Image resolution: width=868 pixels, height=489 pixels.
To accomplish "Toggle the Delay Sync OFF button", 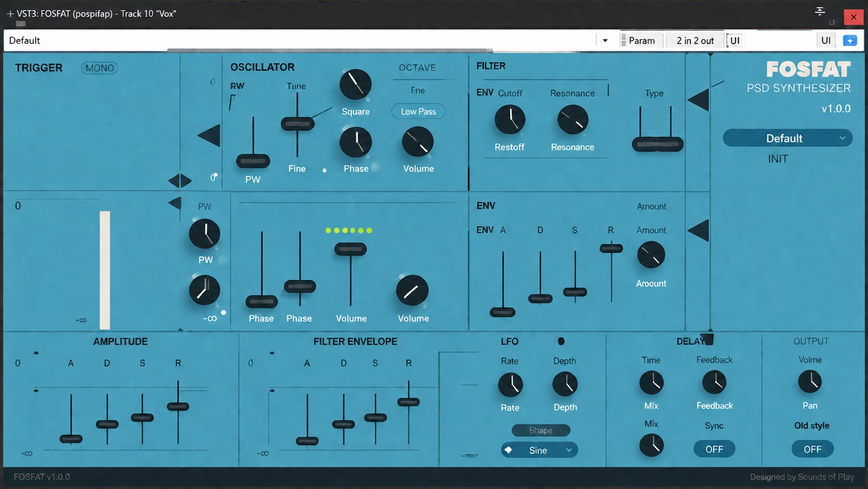I will (714, 449).
